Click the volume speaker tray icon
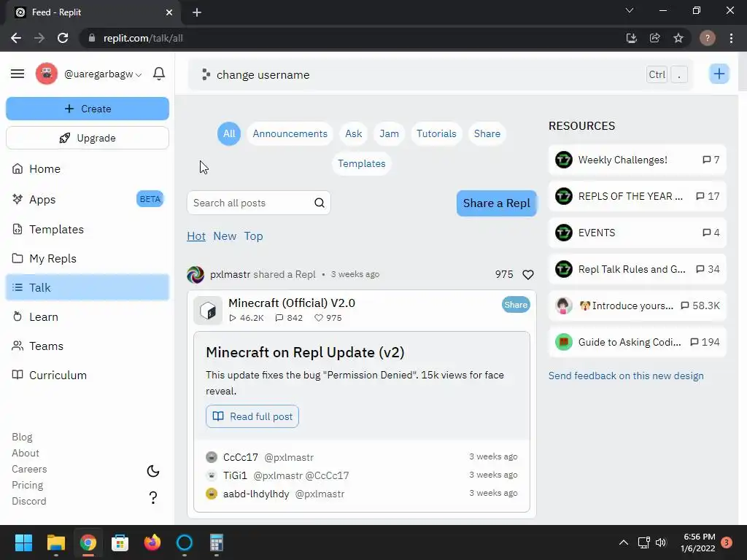The height and width of the screenshot is (560, 747). click(x=661, y=542)
